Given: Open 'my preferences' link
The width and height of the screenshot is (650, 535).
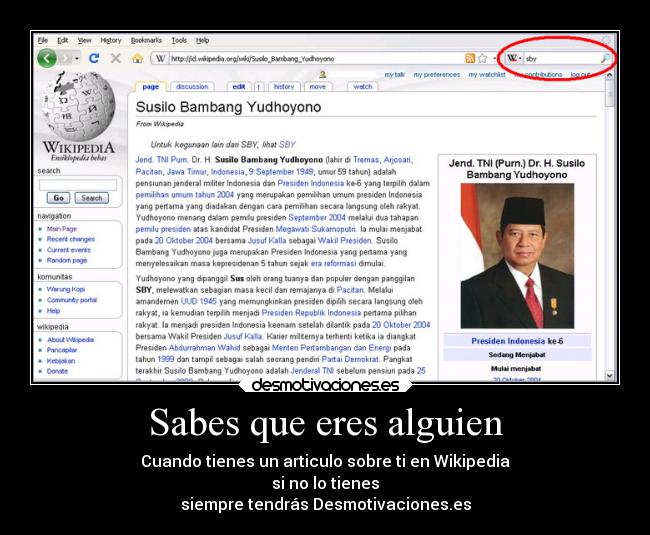Looking at the screenshot, I should (x=437, y=75).
